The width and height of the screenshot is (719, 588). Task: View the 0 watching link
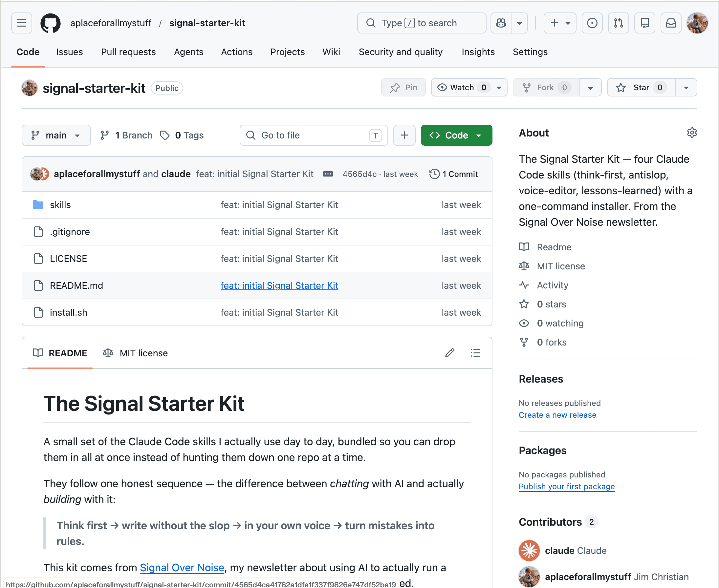(x=552, y=323)
